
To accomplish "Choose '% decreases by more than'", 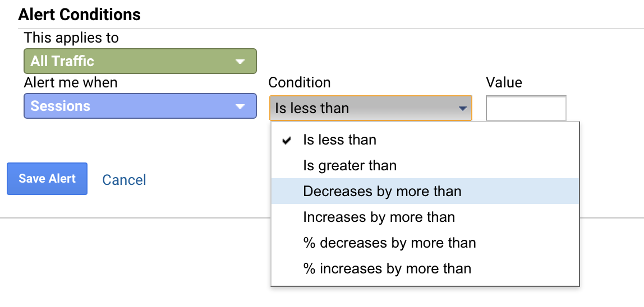I will pos(389,243).
